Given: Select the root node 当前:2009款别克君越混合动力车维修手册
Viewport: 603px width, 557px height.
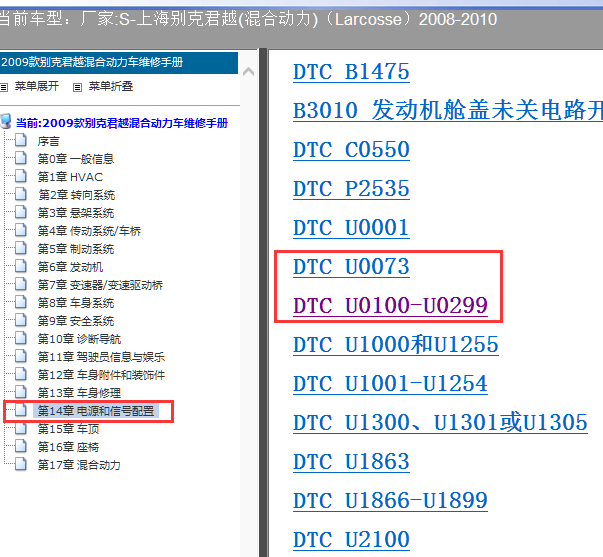Looking at the screenshot, I should point(122,123).
